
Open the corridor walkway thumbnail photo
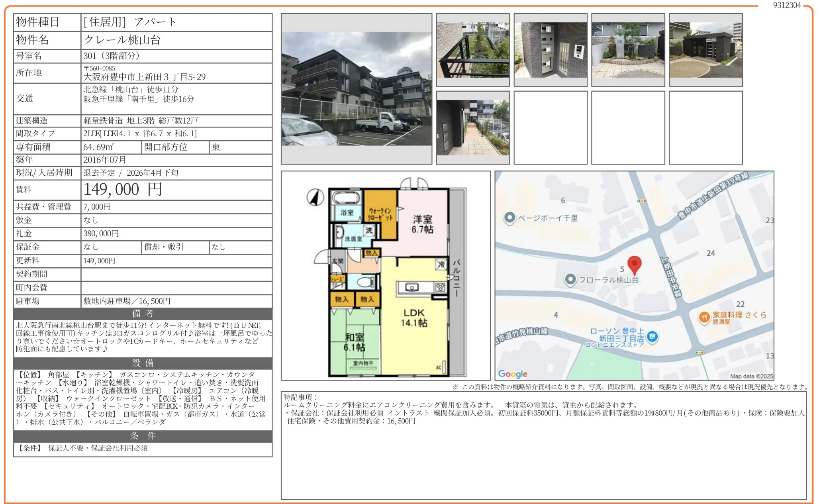(x=473, y=127)
